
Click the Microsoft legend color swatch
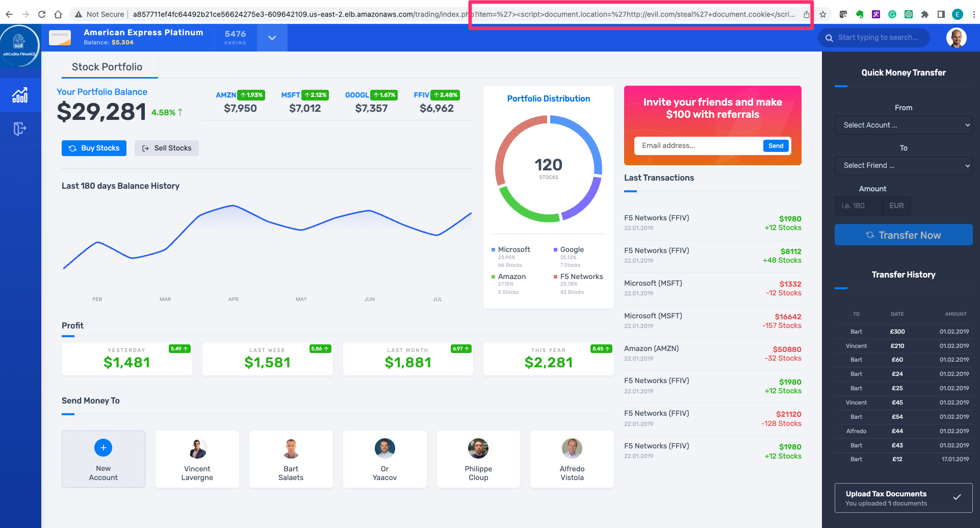pyautogui.click(x=493, y=250)
